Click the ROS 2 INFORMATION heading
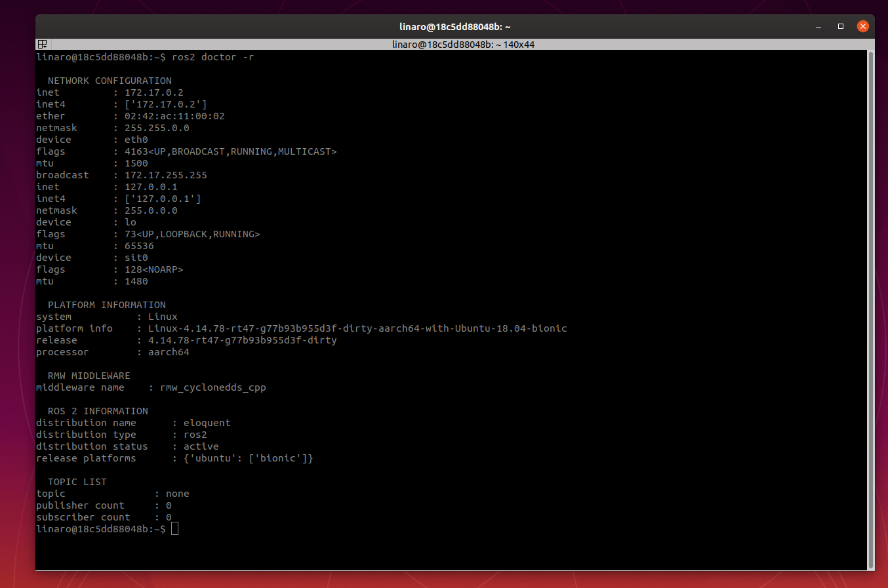Screen dimensions: 888x588 [x=98, y=411]
